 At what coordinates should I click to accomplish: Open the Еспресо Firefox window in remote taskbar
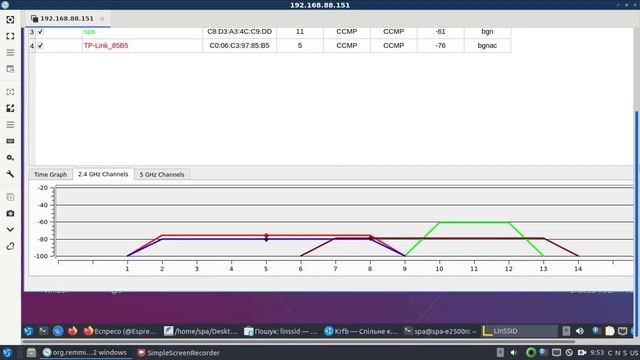(x=120, y=331)
